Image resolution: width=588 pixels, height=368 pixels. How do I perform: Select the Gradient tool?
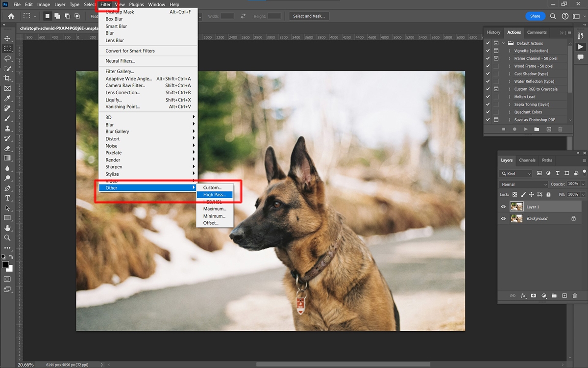(x=7, y=158)
